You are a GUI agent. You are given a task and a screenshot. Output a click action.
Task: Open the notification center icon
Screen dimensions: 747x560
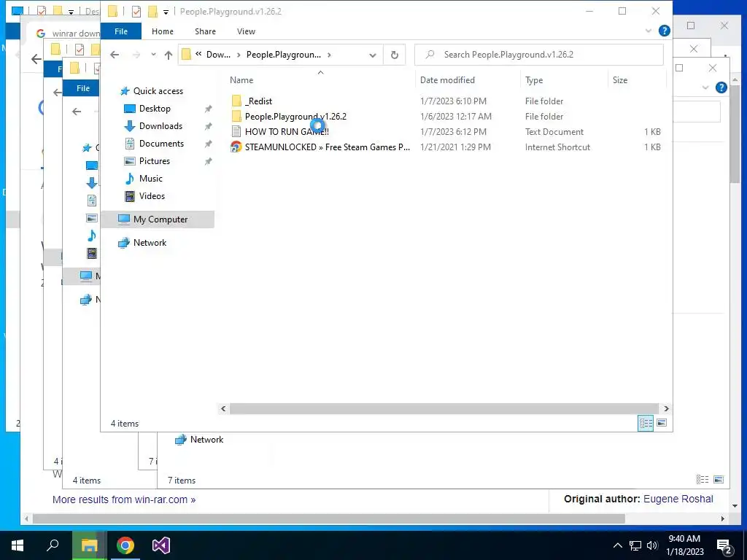click(724, 547)
